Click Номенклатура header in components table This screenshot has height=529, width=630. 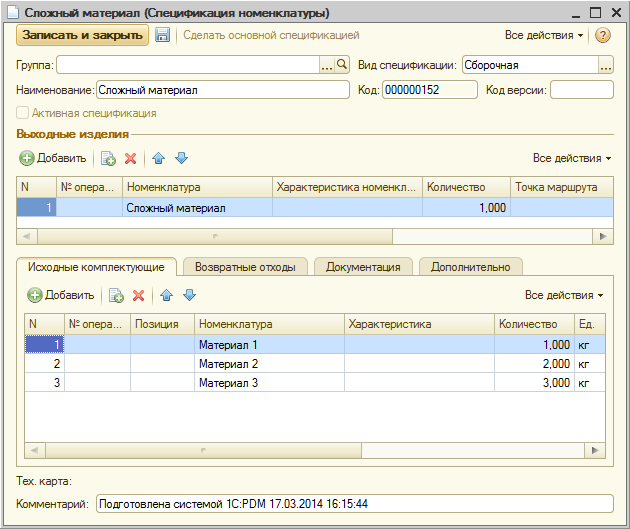(269, 324)
